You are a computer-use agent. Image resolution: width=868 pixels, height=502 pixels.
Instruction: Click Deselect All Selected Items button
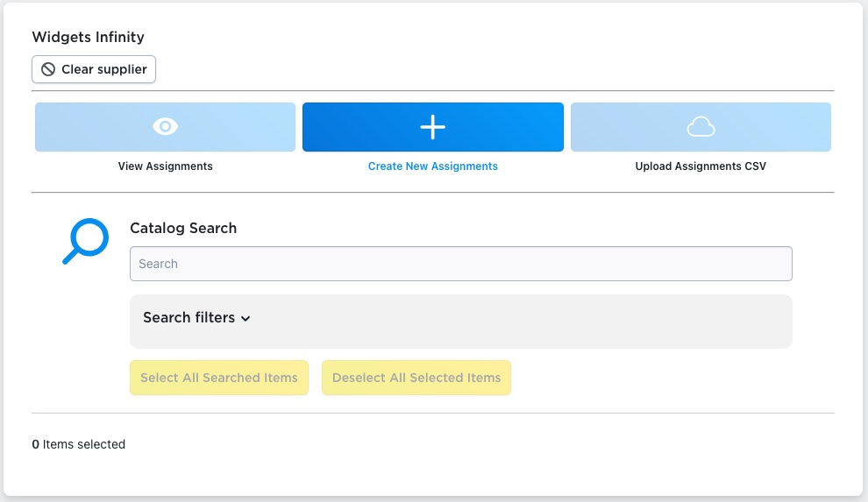(416, 378)
